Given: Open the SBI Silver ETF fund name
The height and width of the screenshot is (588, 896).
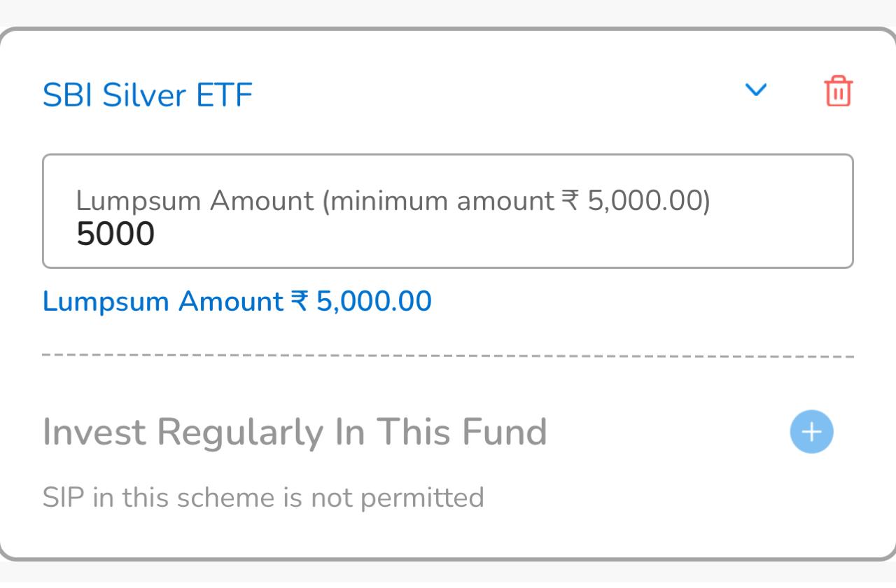Looking at the screenshot, I should (x=148, y=94).
